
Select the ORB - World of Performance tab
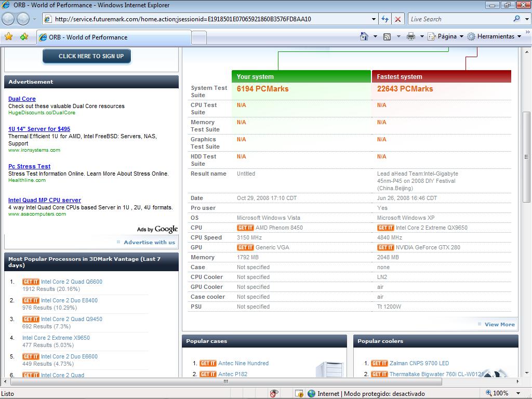[x=114, y=37]
